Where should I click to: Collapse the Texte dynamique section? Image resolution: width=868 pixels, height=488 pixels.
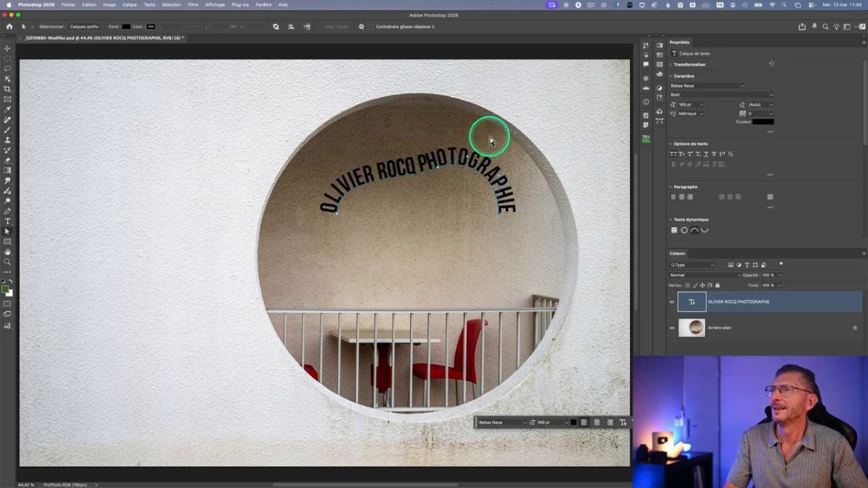tap(671, 220)
